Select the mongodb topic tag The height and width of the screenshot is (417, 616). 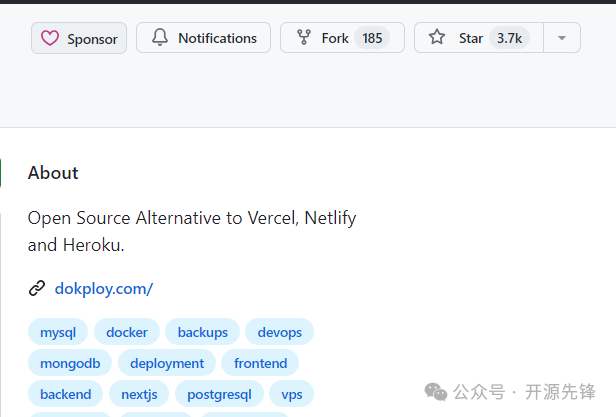pos(70,363)
